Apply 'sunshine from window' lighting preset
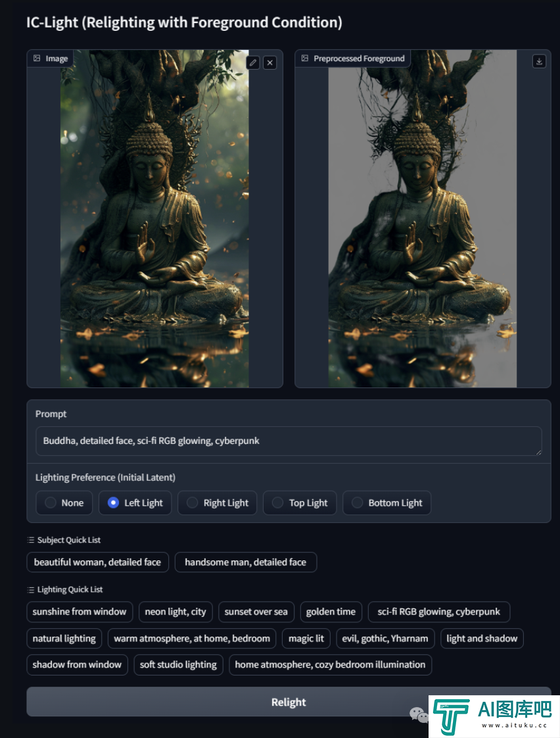The height and width of the screenshot is (738, 560). coord(80,612)
